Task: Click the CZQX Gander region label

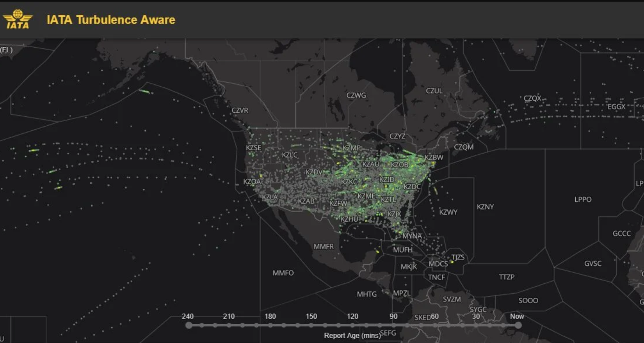Action: [x=532, y=98]
